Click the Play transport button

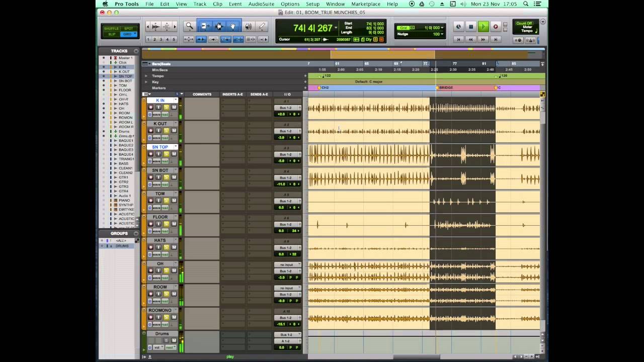(483, 27)
